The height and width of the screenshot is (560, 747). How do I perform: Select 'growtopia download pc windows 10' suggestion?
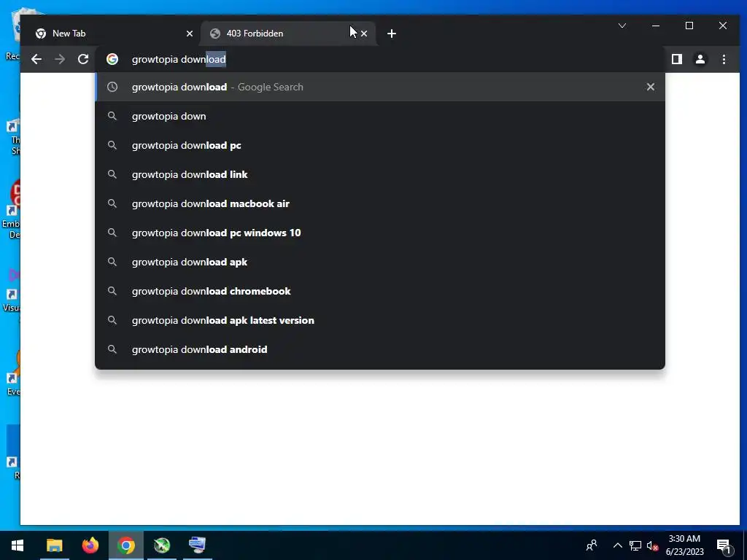(379, 233)
